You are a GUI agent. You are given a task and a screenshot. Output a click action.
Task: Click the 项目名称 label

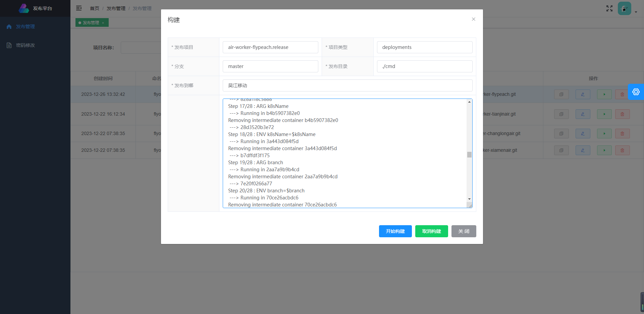(x=103, y=48)
